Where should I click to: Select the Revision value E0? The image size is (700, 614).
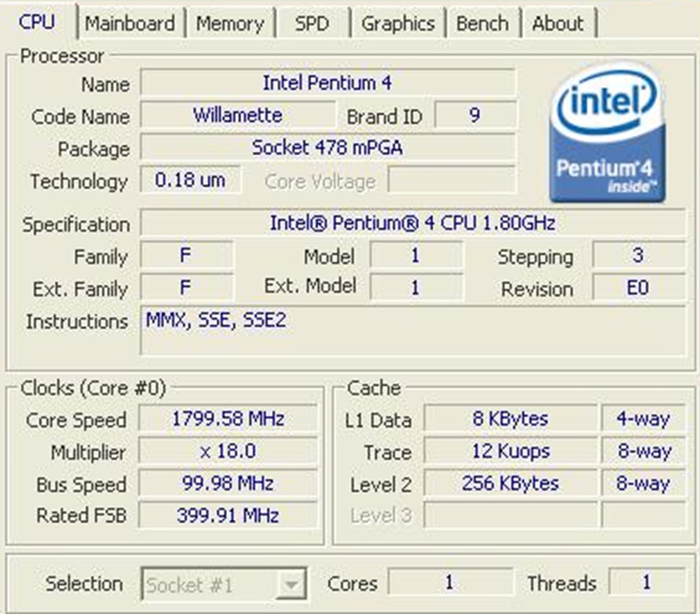pyautogui.click(x=639, y=288)
